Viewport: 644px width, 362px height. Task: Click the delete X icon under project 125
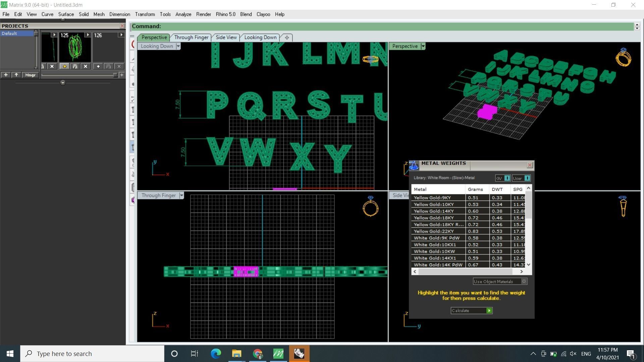pyautogui.click(x=86, y=66)
